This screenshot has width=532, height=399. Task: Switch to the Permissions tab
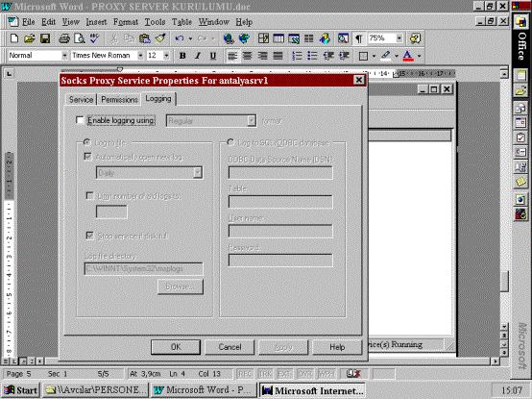(119, 99)
